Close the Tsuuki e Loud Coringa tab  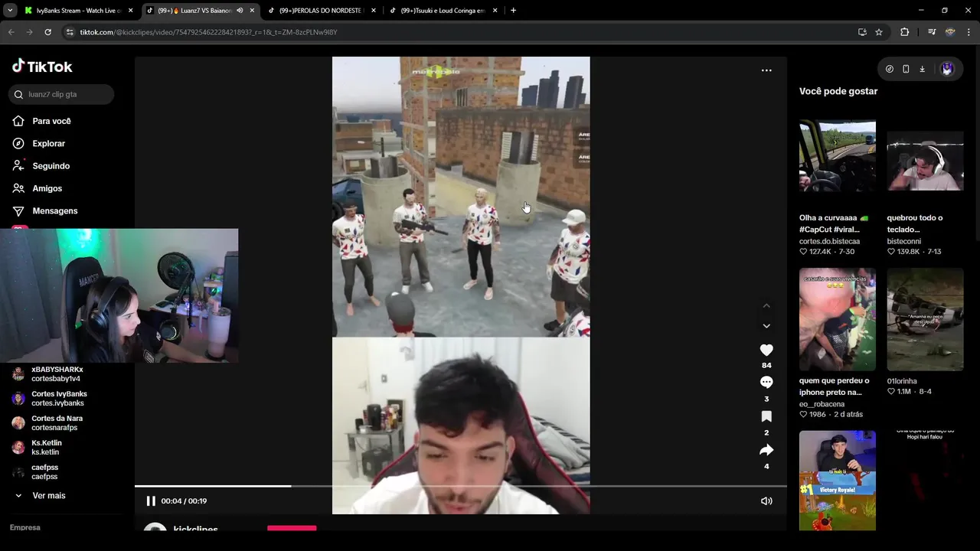[495, 11]
